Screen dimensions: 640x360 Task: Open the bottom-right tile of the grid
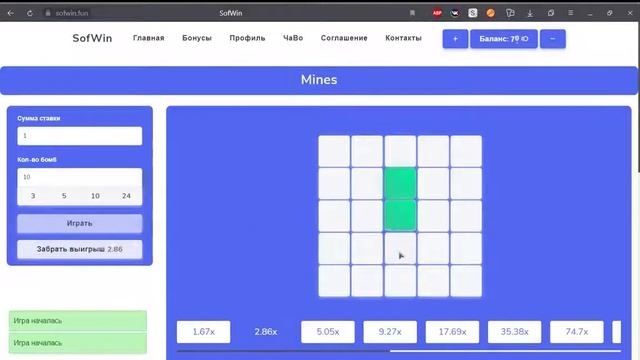tap(466, 281)
